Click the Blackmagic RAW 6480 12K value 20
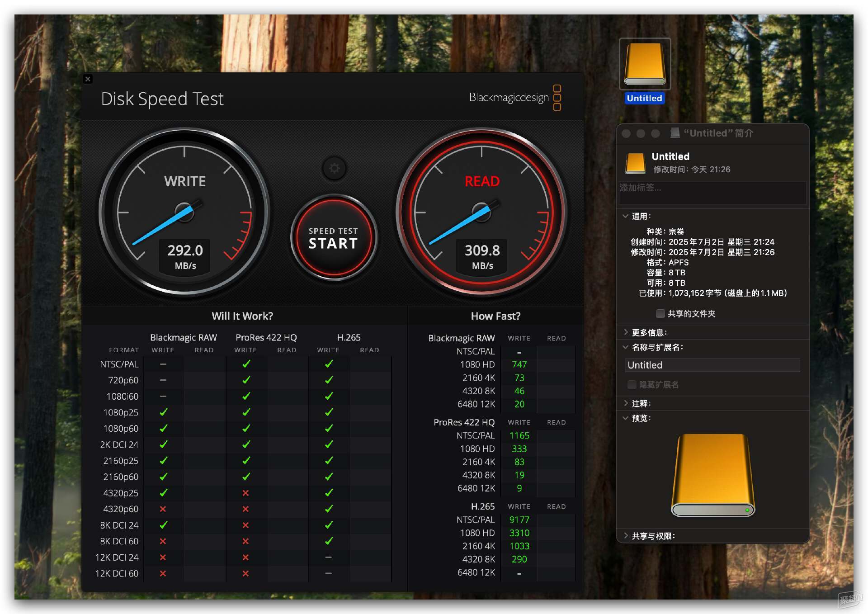This screenshot has width=868, height=614. (x=519, y=404)
